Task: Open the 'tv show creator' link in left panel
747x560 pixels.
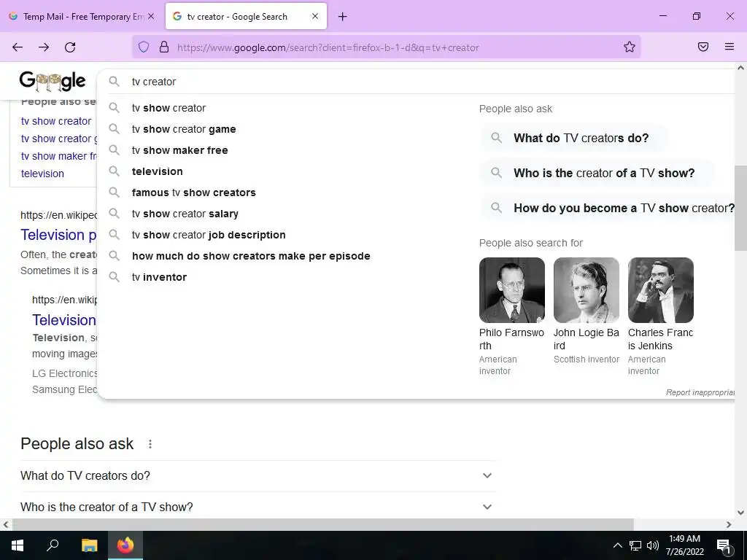Action: [x=56, y=121]
